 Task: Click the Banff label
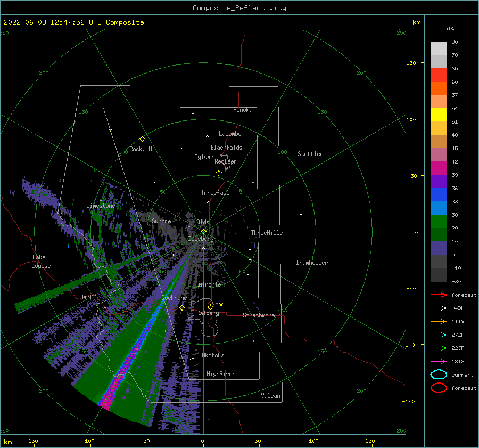[88, 297]
